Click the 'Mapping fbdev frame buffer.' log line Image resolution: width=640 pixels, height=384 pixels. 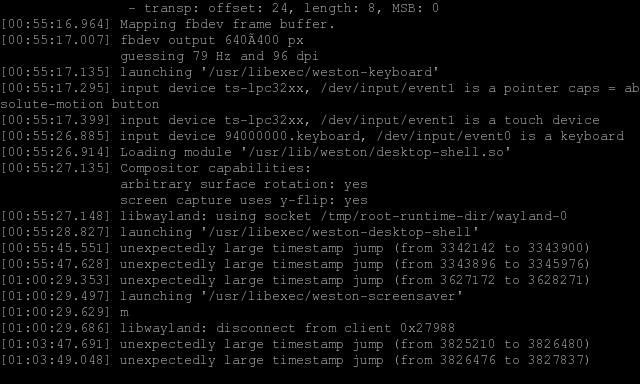tap(227, 24)
